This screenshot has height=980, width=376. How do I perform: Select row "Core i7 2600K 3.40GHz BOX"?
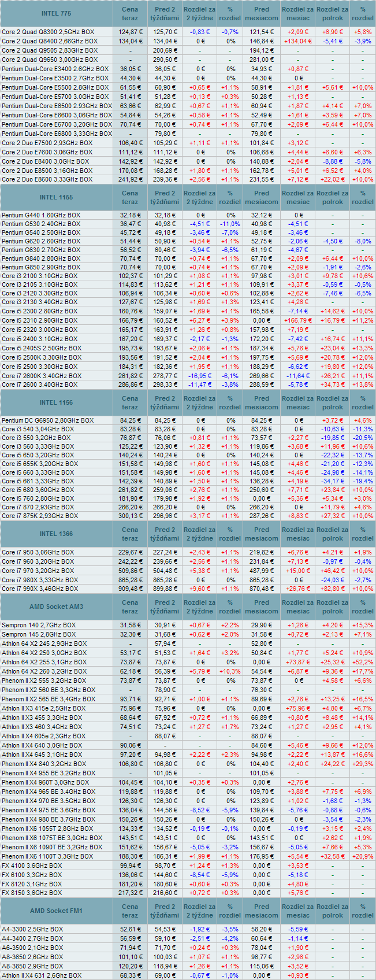click(188, 376)
